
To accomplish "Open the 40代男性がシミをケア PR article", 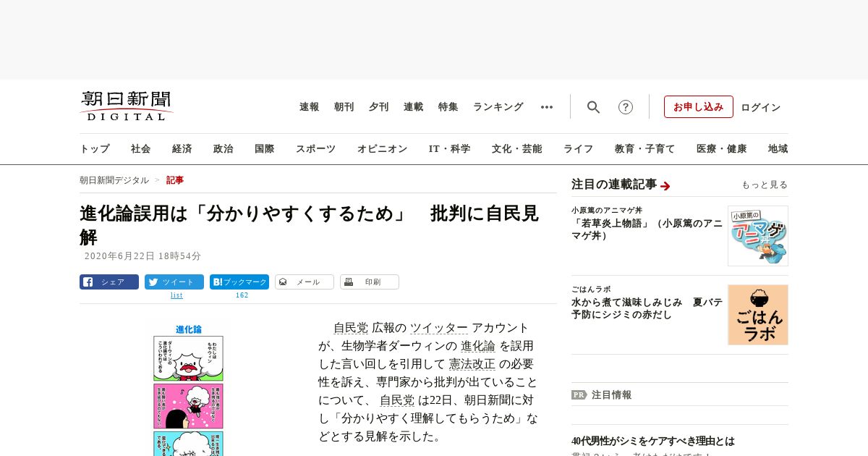I will [653, 441].
